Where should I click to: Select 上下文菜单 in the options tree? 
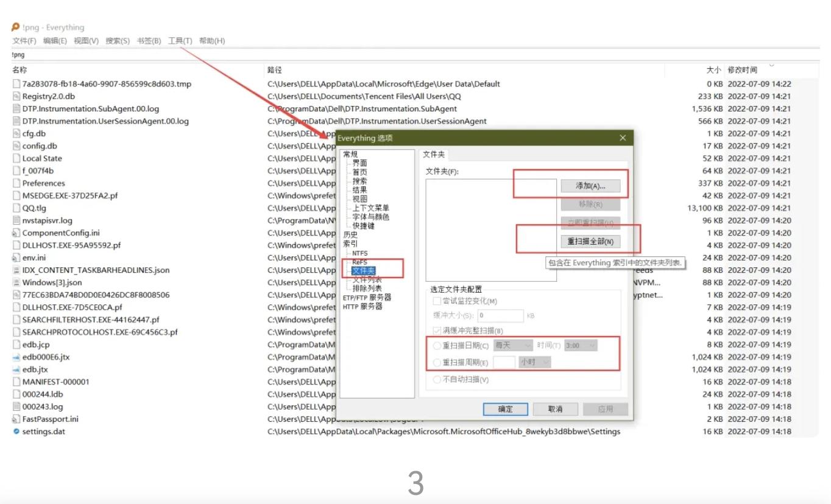tap(370, 208)
